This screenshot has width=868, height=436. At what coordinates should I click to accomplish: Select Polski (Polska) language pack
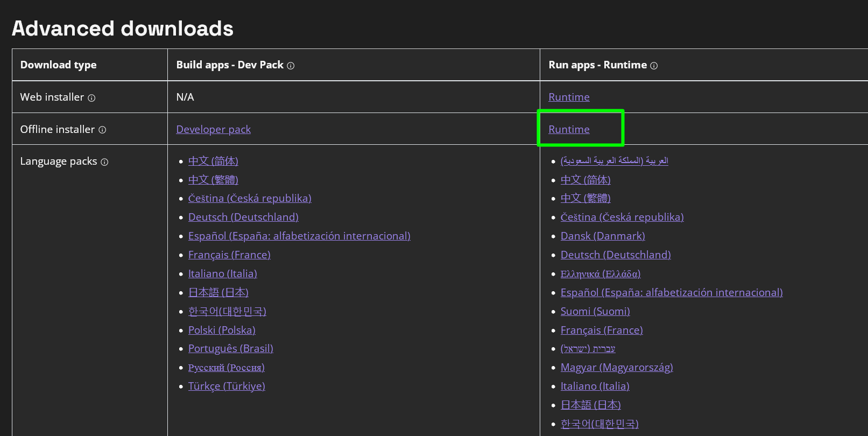coord(222,330)
